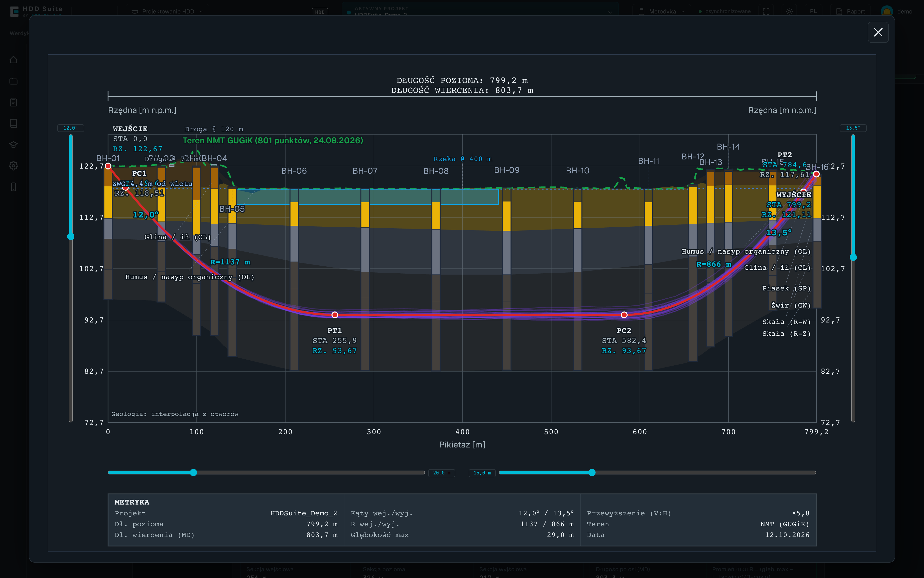Click the PT1 point marker

click(335, 315)
